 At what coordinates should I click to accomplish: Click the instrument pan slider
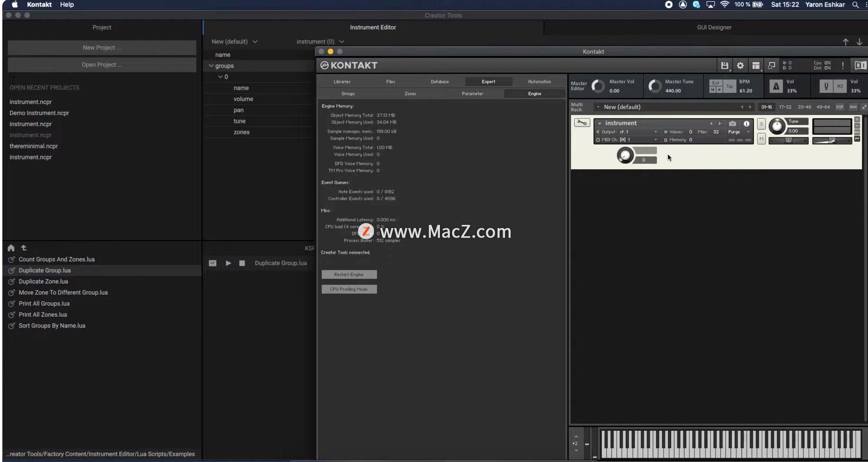pos(788,141)
